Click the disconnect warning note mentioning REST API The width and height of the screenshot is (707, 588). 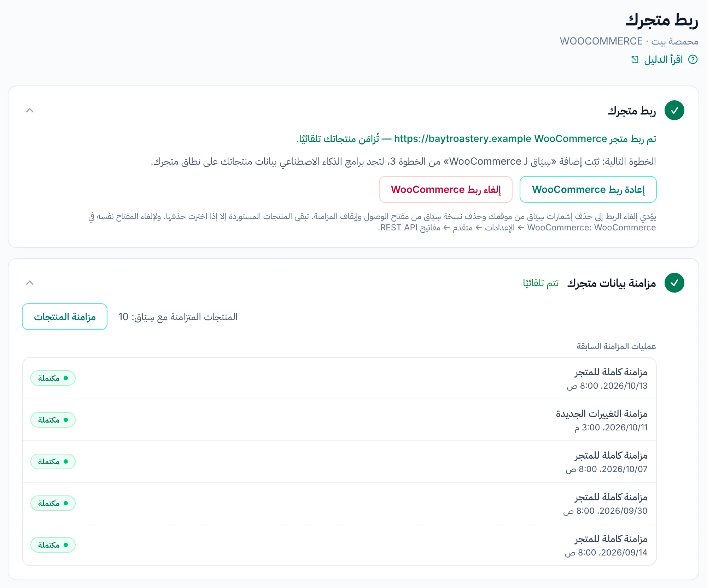click(372, 222)
